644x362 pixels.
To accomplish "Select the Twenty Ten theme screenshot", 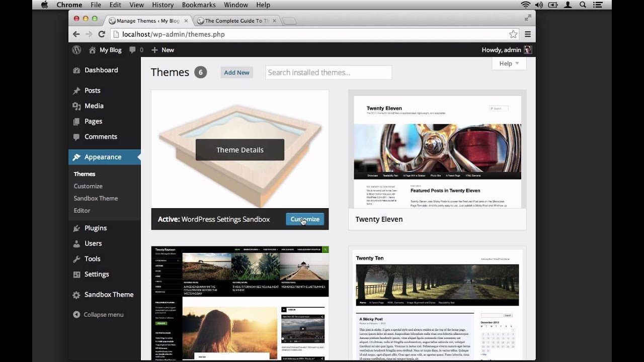I will 437,303.
